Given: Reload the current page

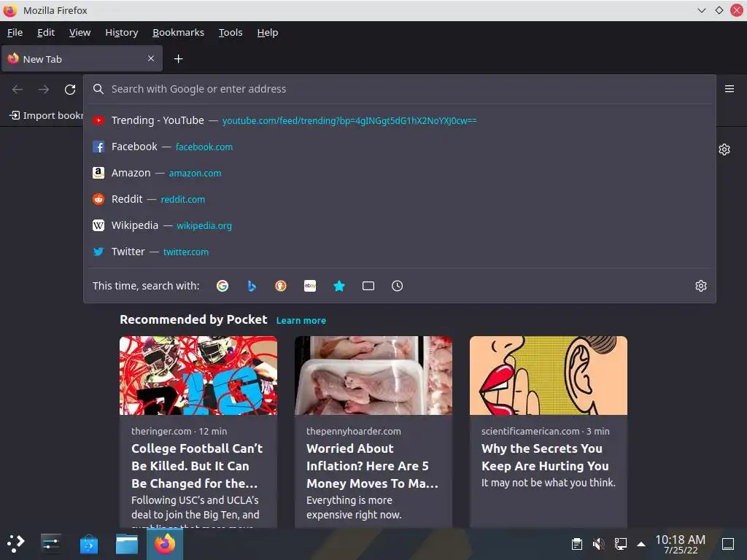Looking at the screenshot, I should (70, 90).
